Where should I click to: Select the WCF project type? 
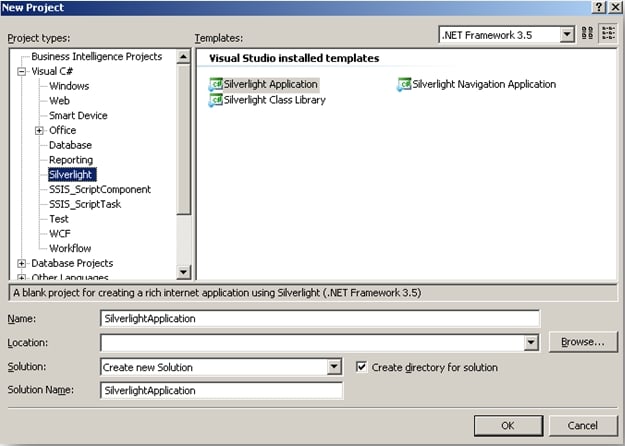pos(60,234)
